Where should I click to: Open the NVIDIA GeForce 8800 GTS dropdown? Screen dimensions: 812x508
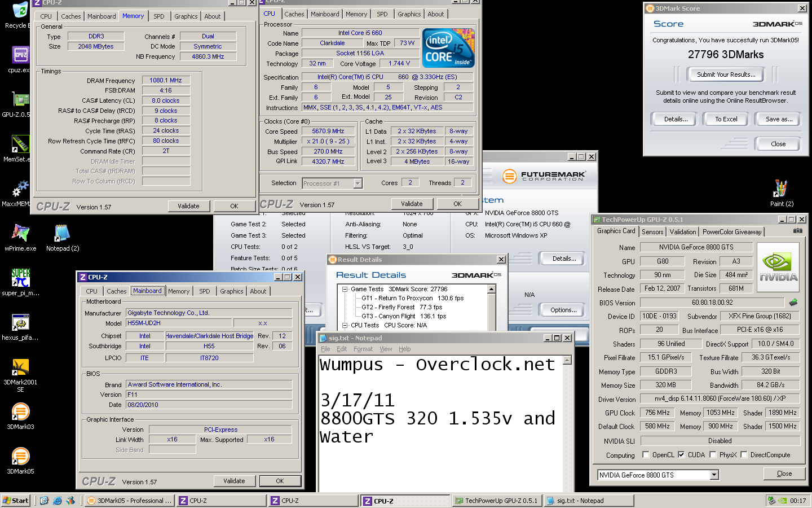pos(714,475)
